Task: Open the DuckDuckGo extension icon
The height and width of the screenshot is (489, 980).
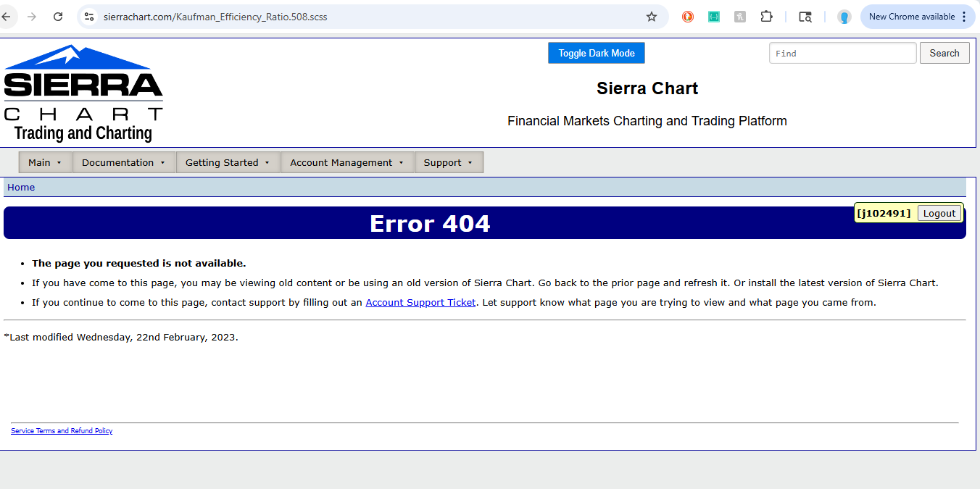Action: coord(688,16)
